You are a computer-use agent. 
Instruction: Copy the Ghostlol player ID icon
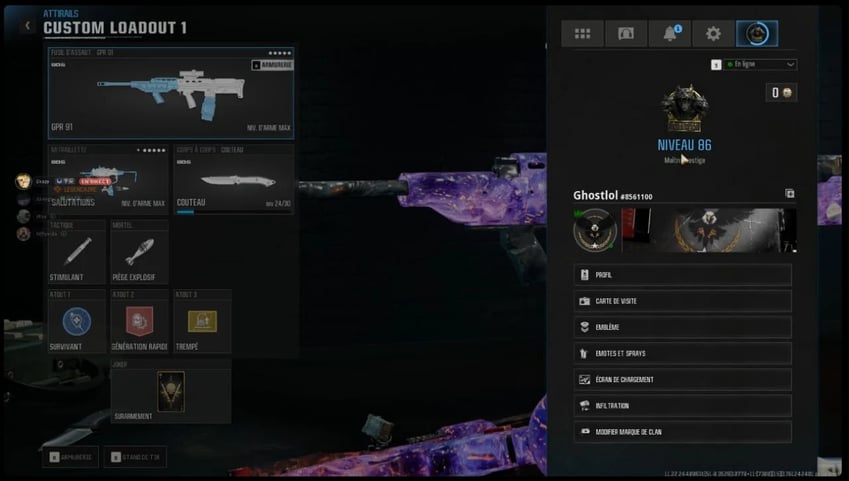[x=789, y=194]
